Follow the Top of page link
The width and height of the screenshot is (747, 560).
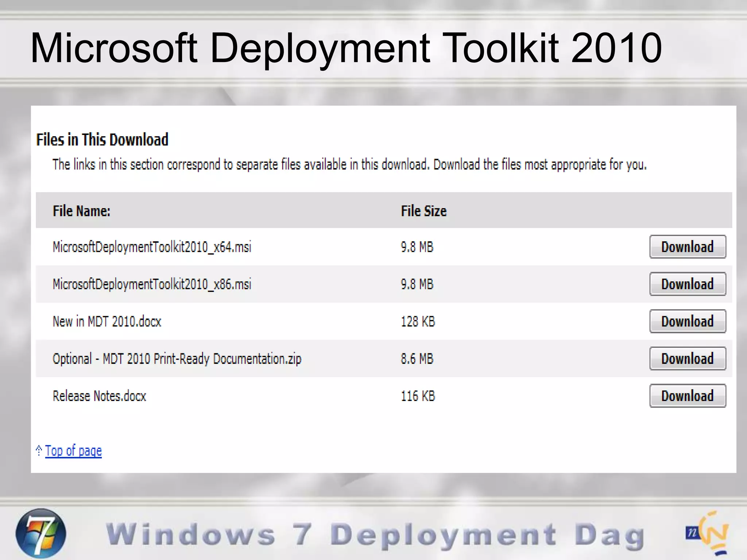point(73,451)
